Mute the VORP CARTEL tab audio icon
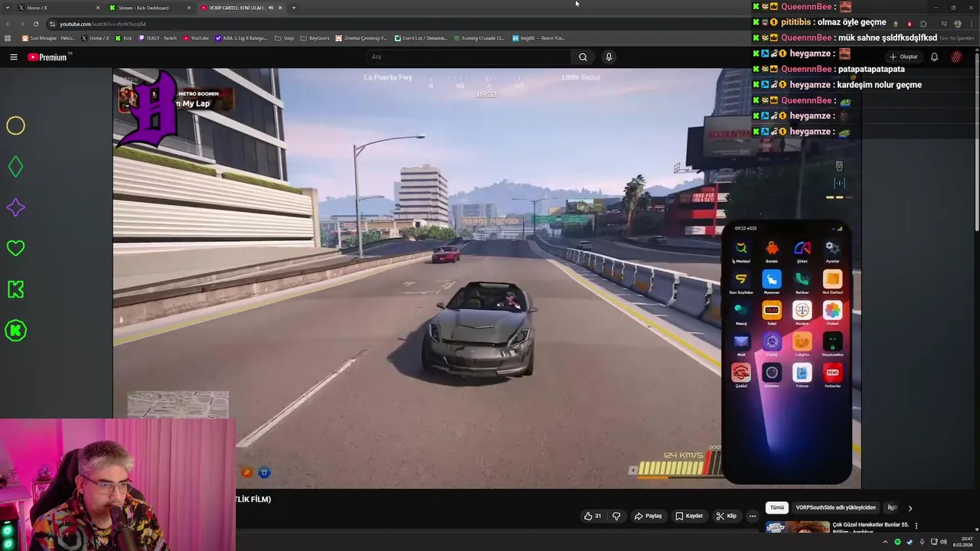Viewport: 980px width, 551px height. click(x=270, y=8)
